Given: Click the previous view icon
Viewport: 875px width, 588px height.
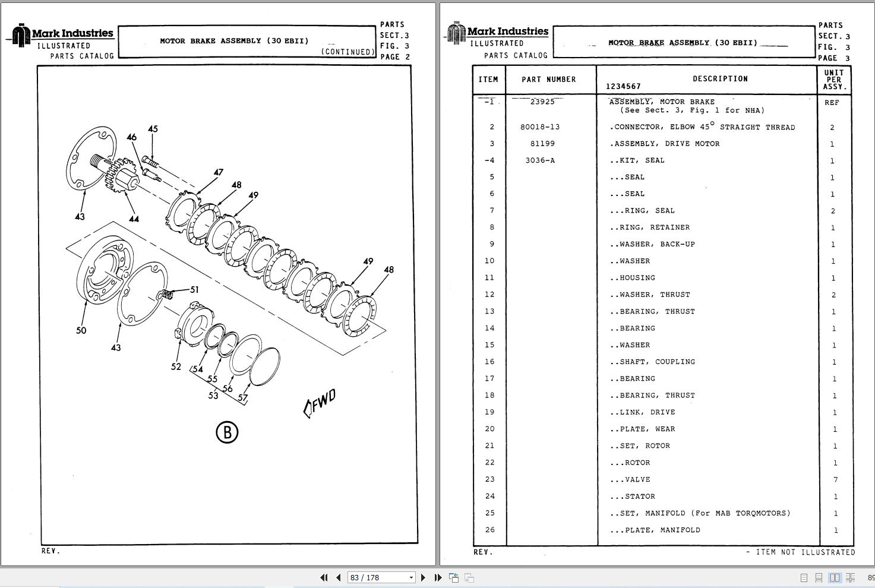Looking at the screenshot, I should tap(454, 577).
